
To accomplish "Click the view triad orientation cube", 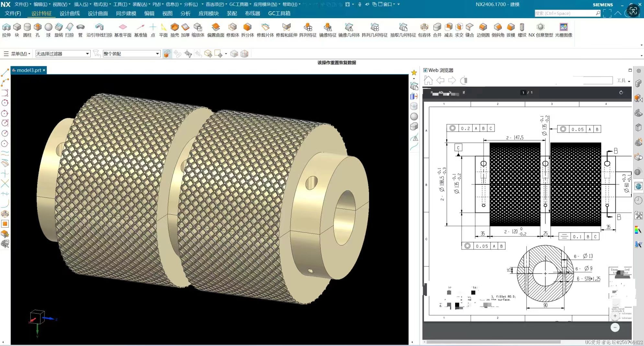I will [x=37, y=317].
